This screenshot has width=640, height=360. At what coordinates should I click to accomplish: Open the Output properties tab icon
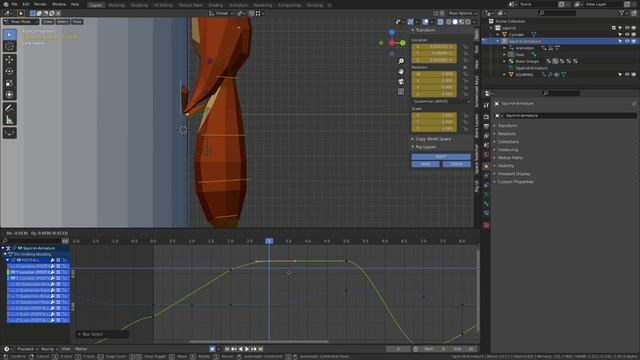(486, 126)
